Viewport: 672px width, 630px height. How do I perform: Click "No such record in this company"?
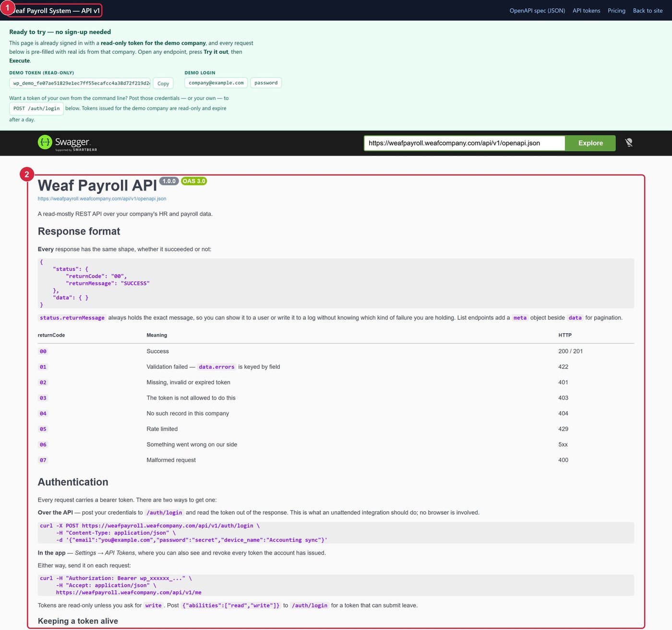point(188,413)
